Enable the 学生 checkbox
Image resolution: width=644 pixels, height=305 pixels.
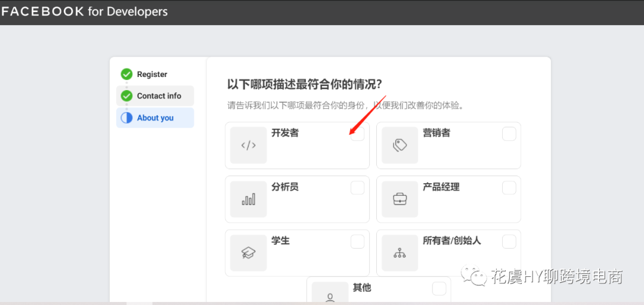pyautogui.click(x=357, y=242)
